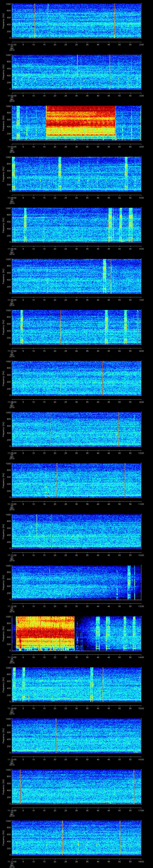Click the '11:04:00' start time label

tap(12, 197)
